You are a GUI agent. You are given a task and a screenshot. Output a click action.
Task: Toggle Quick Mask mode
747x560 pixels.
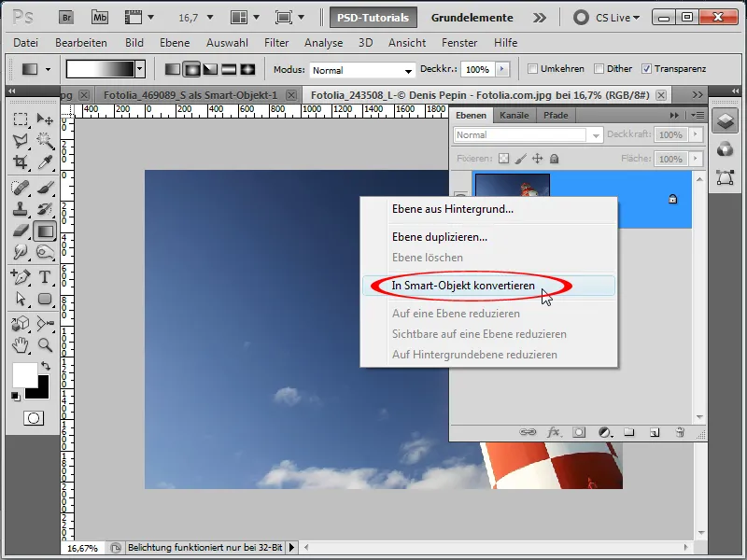coord(34,418)
